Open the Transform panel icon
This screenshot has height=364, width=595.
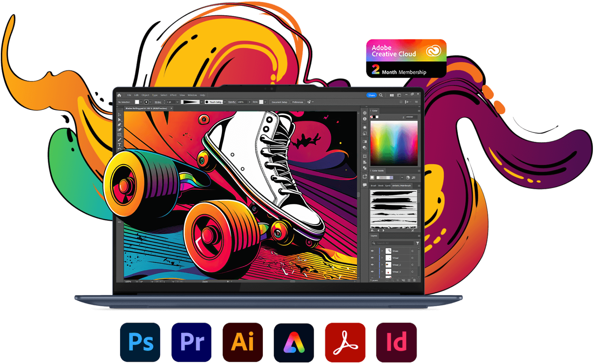coord(365,156)
